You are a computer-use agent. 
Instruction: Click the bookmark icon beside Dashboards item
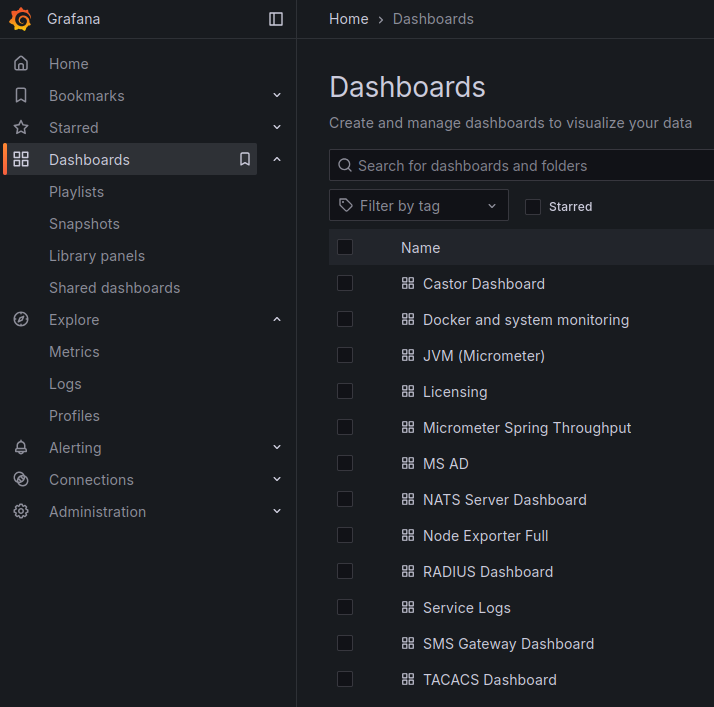(x=245, y=159)
